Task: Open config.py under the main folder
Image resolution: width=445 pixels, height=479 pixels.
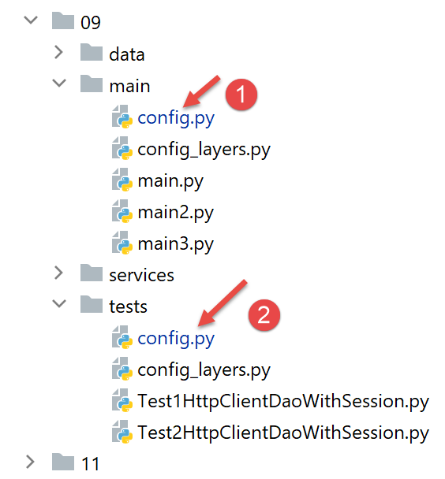Action: pyautogui.click(x=176, y=118)
